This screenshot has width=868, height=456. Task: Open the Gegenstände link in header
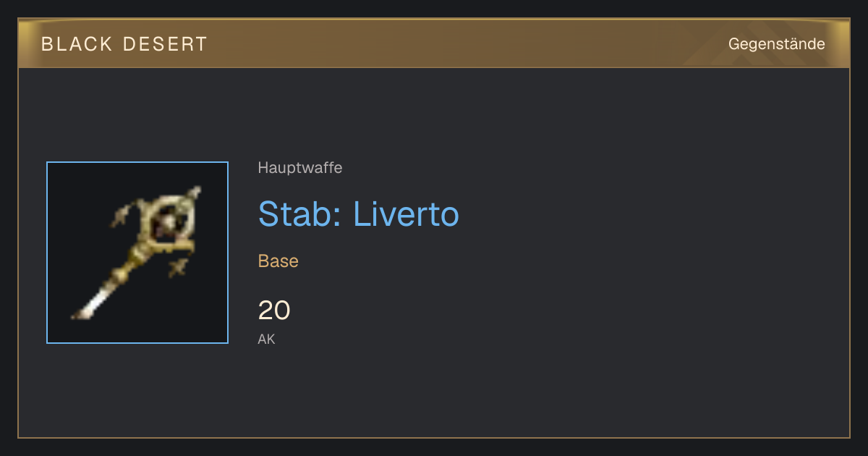(776, 44)
